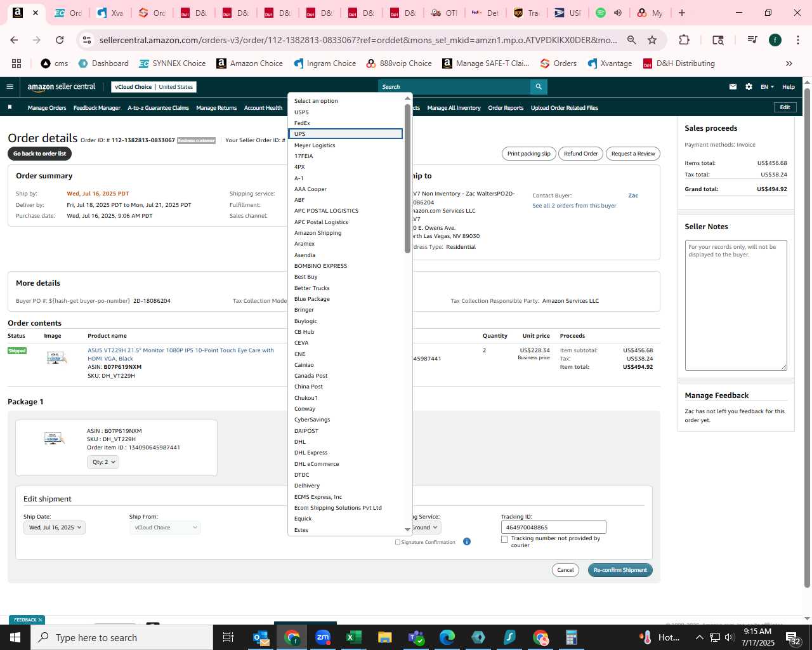Open Excel from the taskbar
This screenshot has width=812, height=650.
[354, 637]
